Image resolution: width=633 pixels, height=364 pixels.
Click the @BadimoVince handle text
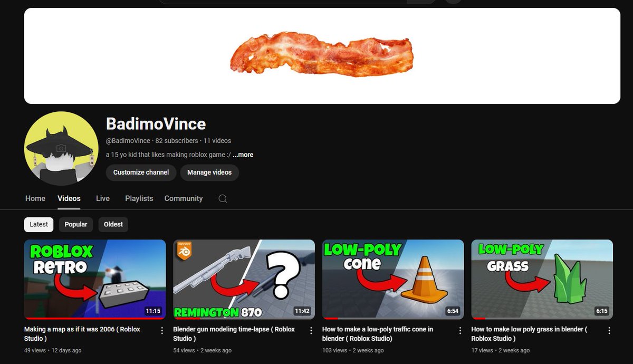(128, 141)
